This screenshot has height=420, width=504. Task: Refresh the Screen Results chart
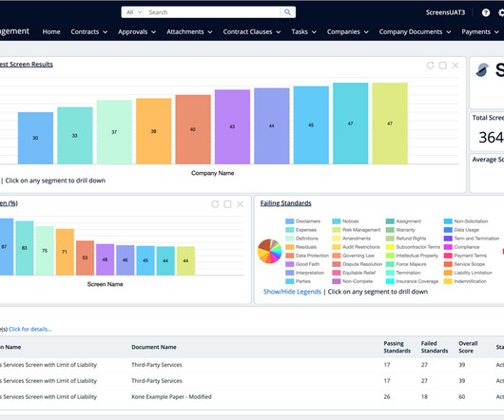(x=430, y=66)
